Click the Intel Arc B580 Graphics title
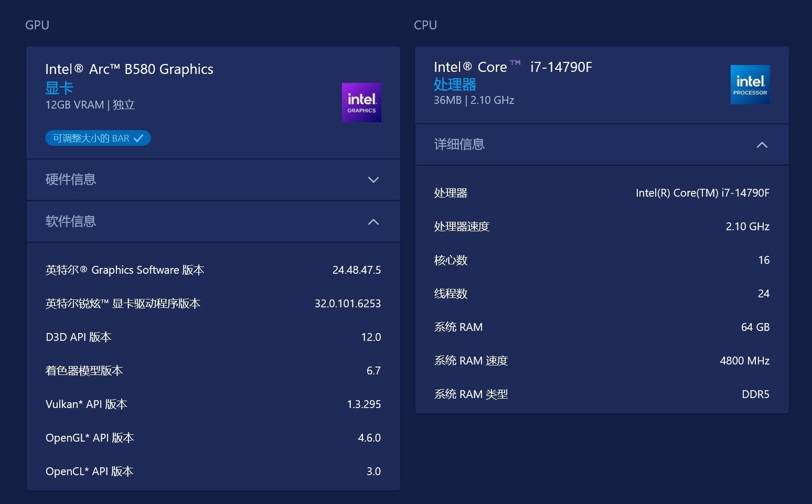812x504 pixels. click(x=129, y=69)
